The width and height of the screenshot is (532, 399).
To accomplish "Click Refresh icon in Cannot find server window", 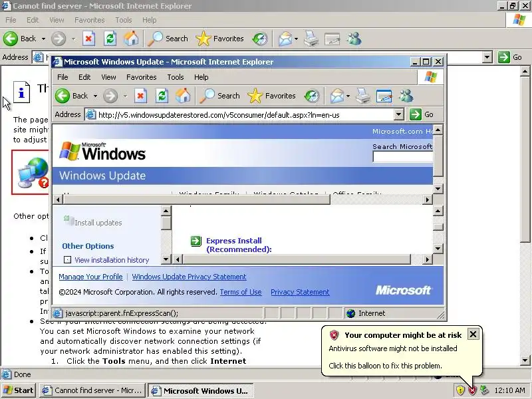I will coord(110,39).
